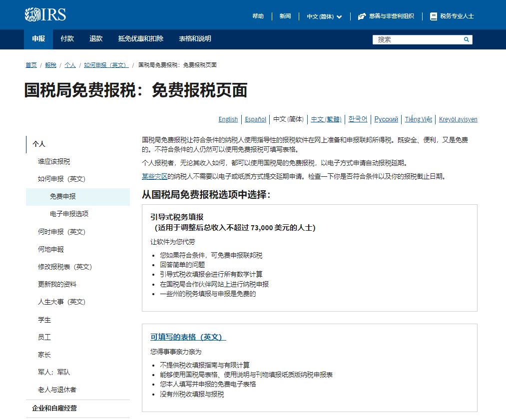
Task: Open the IRS logo homepage link
Action: [45, 14]
